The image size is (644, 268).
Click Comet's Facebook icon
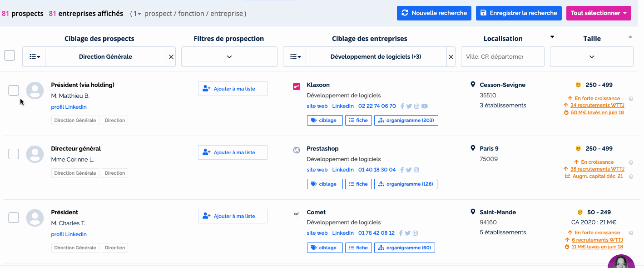click(401, 233)
